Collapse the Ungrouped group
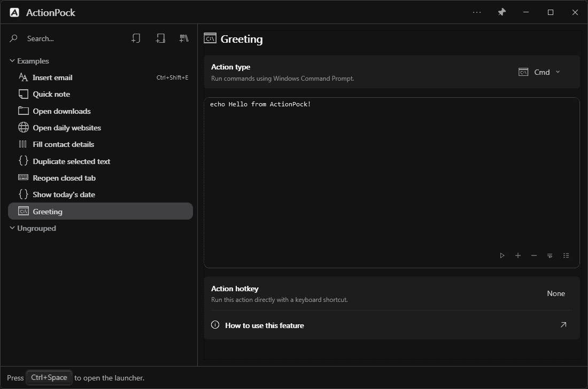Image resolution: width=588 pixels, height=389 pixels. click(12, 228)
